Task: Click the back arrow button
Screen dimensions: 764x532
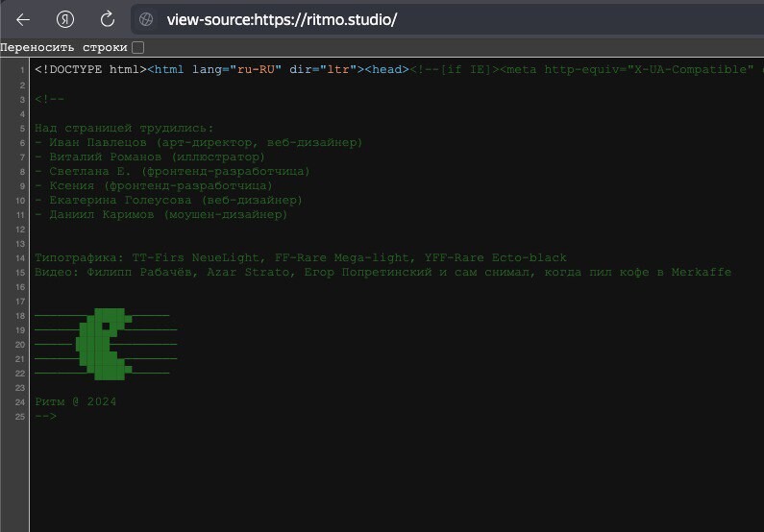Action: coord(23,19)
